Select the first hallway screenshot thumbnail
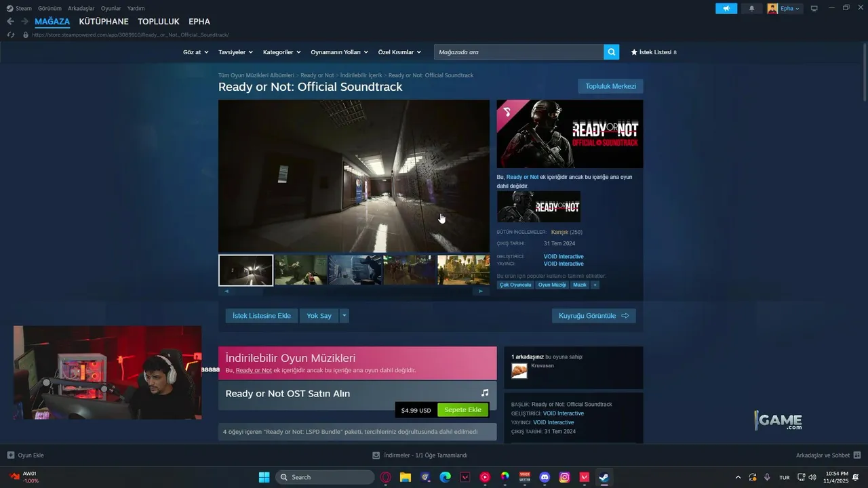 pos(245,270)
